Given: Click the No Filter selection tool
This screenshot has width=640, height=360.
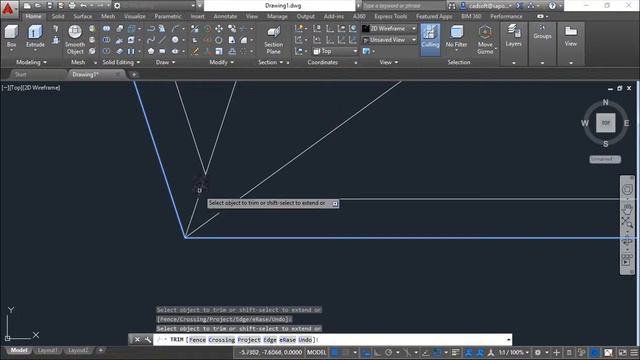Looking at the screenshot, I should (456, 37).
